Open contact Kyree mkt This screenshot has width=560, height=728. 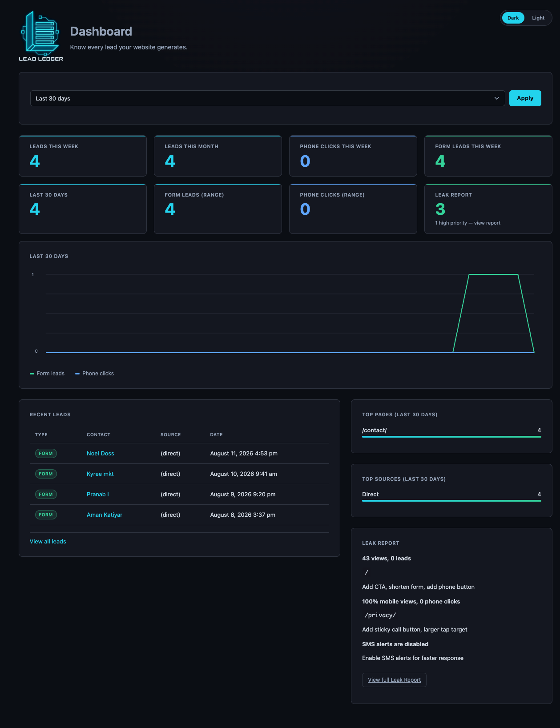[x=100, y=474]
